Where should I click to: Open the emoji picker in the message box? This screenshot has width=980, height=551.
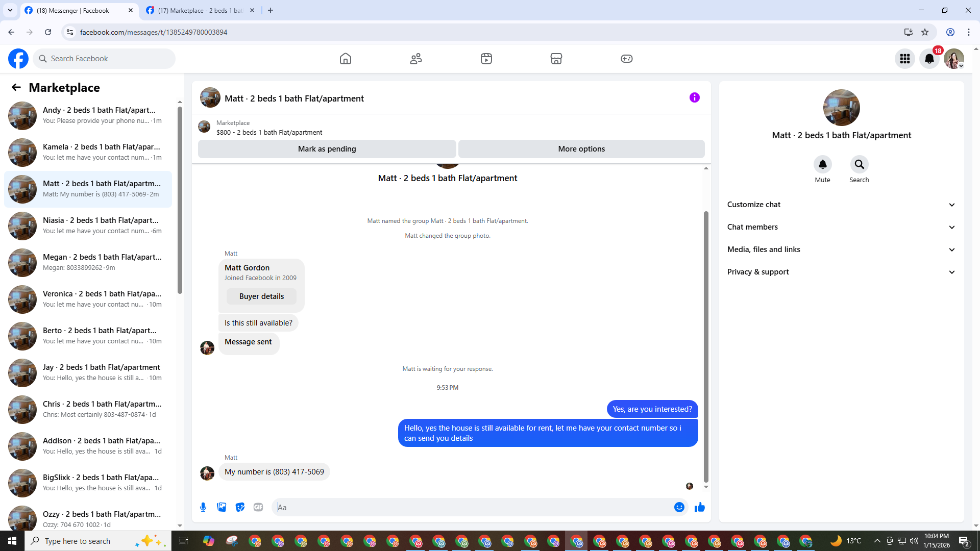point(679,507)
